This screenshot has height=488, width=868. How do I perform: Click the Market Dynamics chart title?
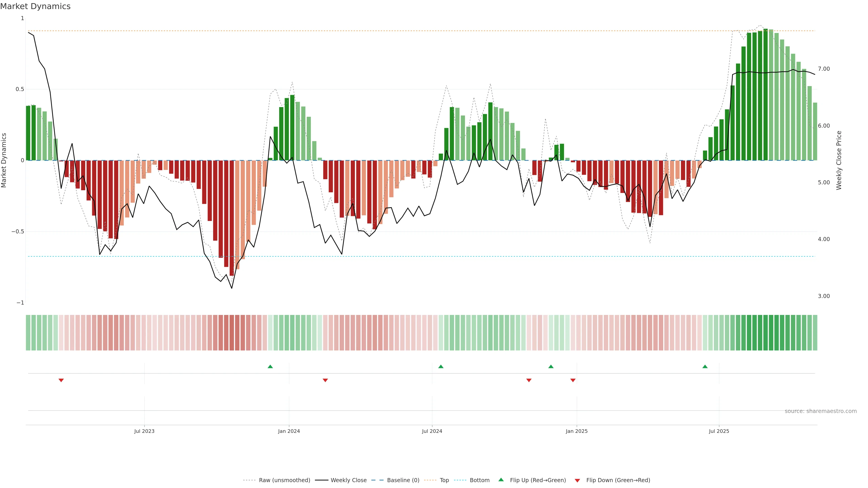pos(35,6)
